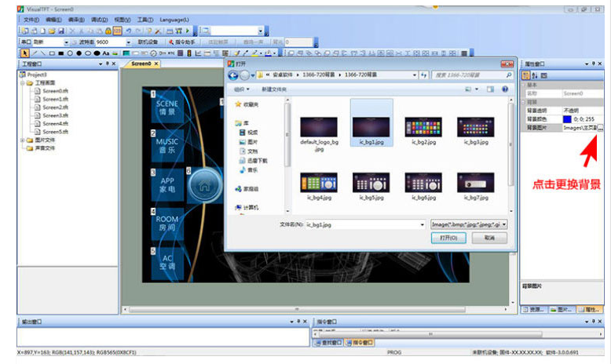Toggle the pin icon of 指令窗口 panel

[594, 322]
